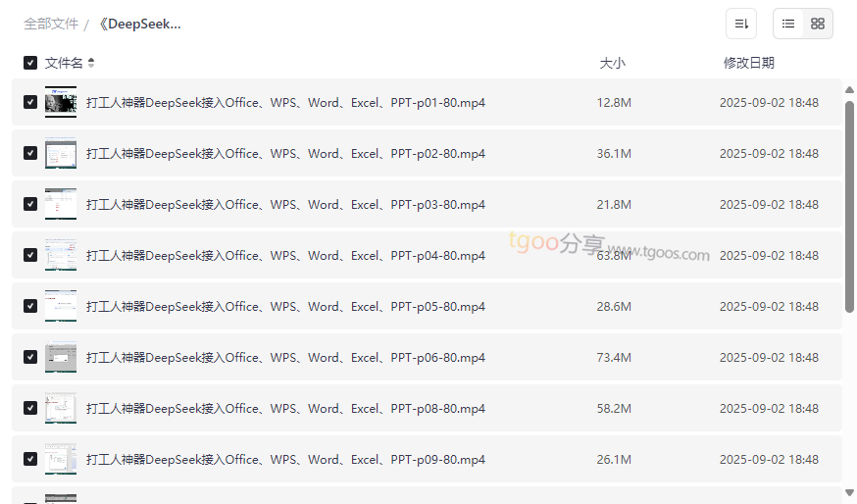Image resolution: width=857 pixels, height=504 pixels.
Task: Open PPT-p06-80.mp4 video thumbnail
Action: click(61, 358)
